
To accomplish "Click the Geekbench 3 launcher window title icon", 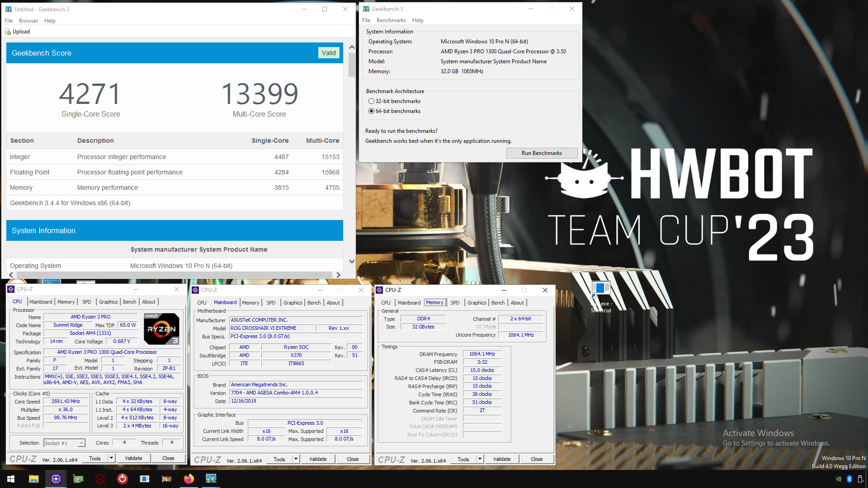I will 366,9.
